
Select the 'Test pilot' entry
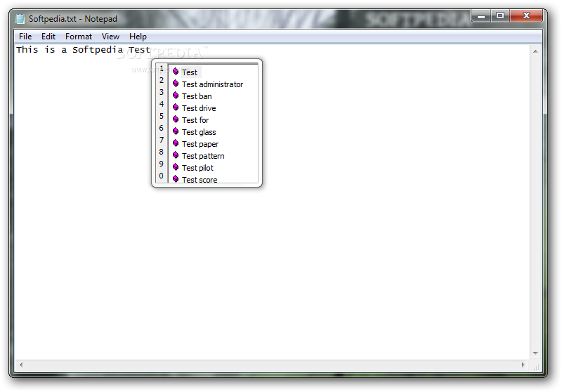click(197, 168)
